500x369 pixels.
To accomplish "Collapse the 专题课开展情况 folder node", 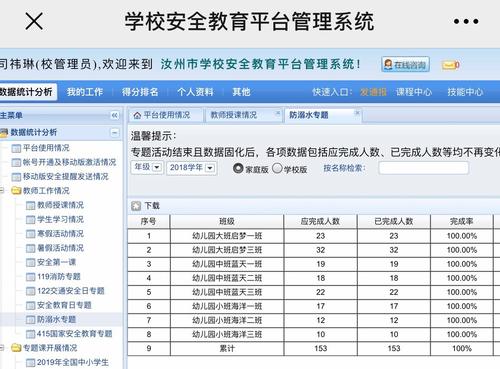I will point(2,348).
